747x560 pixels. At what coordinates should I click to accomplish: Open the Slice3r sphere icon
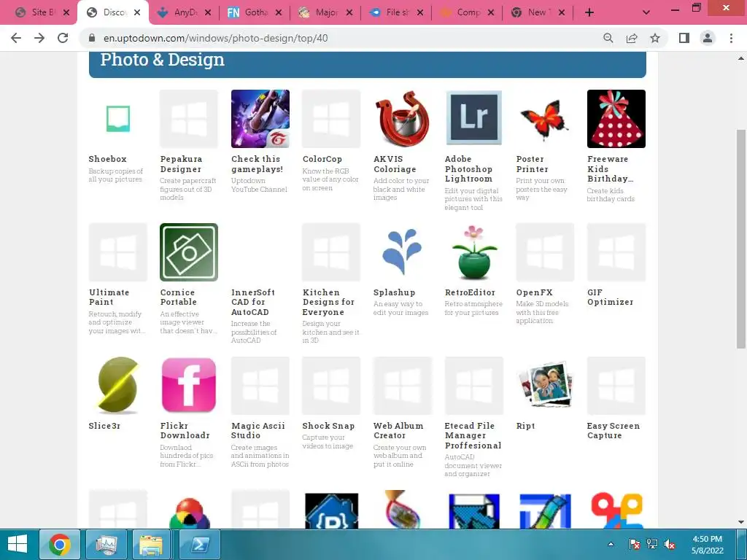(117, 385)
